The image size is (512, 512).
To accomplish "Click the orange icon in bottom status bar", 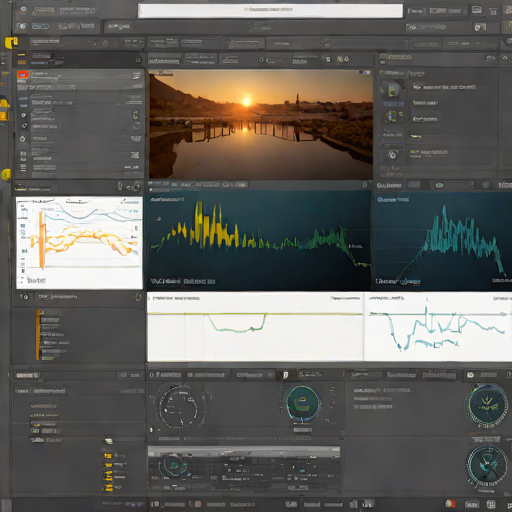I will pos(451,504).
